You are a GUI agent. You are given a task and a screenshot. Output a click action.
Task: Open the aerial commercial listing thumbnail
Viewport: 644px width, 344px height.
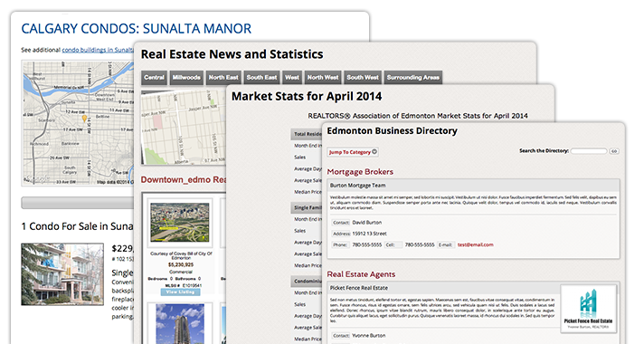coord(179,223)
